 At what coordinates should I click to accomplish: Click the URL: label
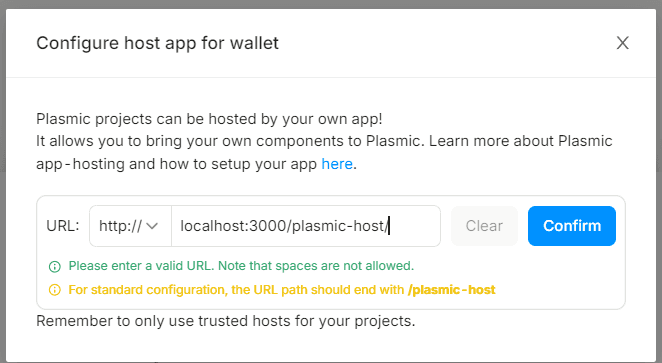(62, 226)
